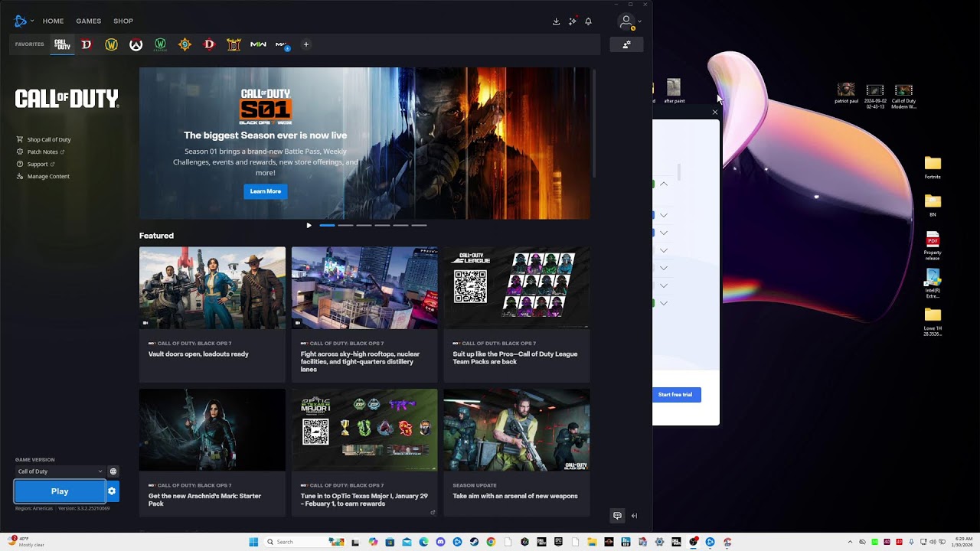This screenshot has width=980, height=551.
Task: Open 'Vault doors open, loadouts ready' thumbnail
Action: 212,288
